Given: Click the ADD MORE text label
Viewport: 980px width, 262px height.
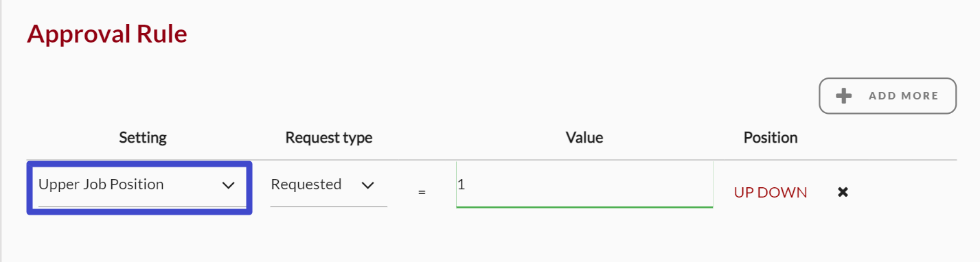Looking at the screenshot, I should (x=904, y=96).
